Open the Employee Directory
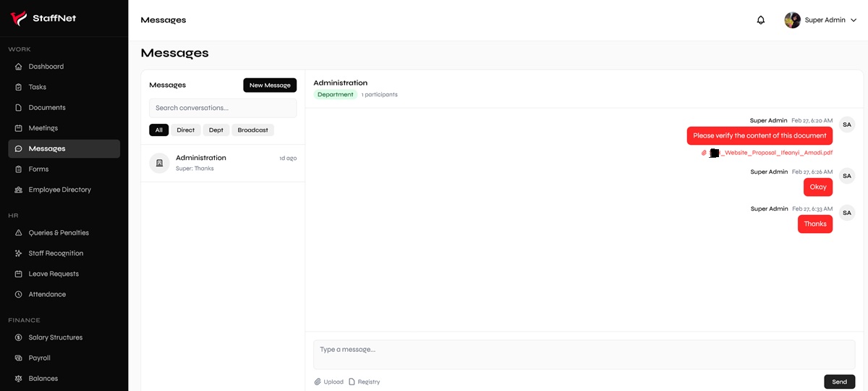 (x=59, y=190)
